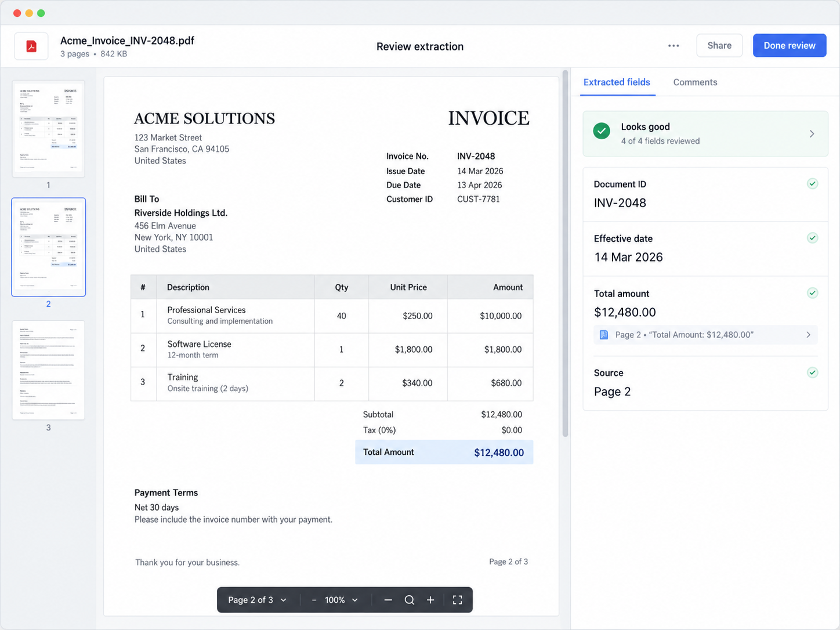Click the Share button
This screenshot has width=840, height=630.
[719, 45]
